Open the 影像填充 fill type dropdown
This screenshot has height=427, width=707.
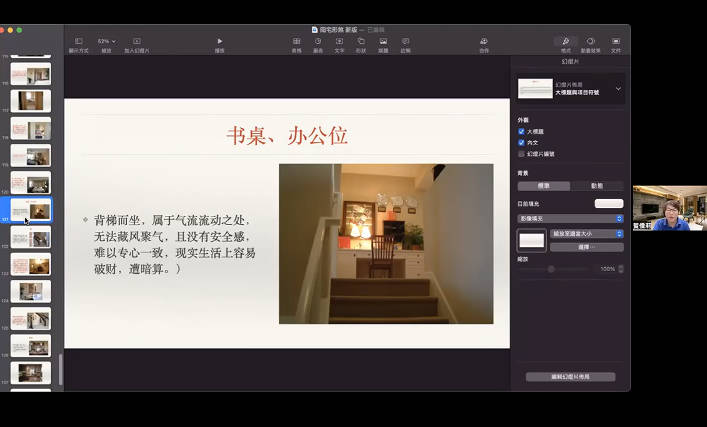click(570, 218)
